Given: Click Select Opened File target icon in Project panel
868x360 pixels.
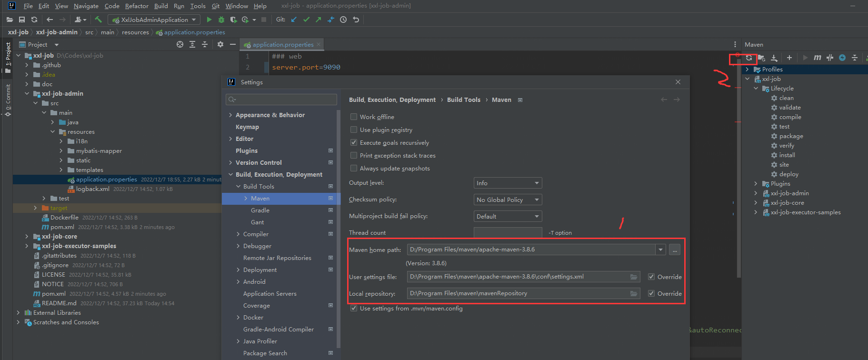Looking at the screenshot, I should coord(180,44).
